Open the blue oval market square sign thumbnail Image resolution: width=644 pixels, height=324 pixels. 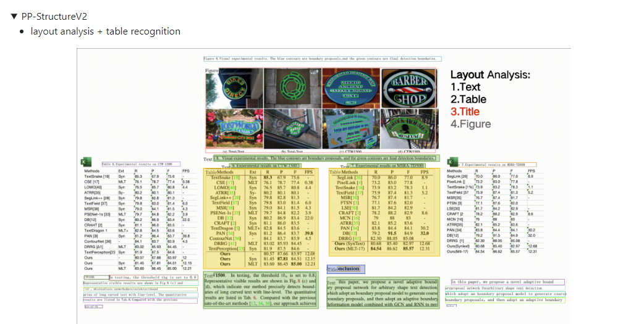(351, 88)
